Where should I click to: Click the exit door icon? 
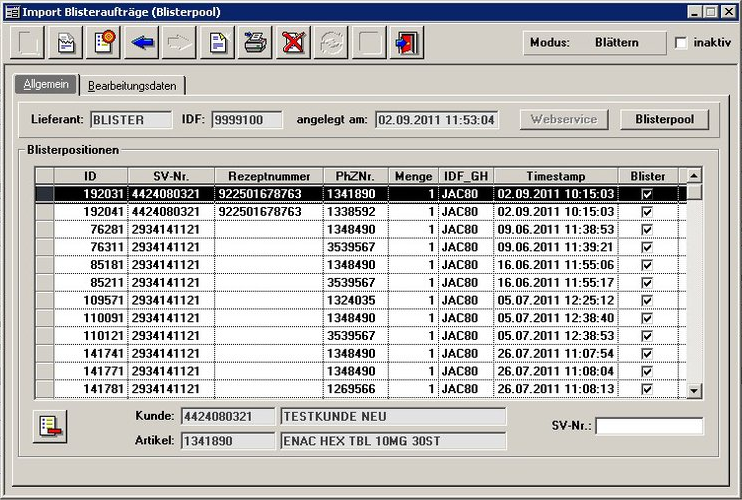coord(407,44)
